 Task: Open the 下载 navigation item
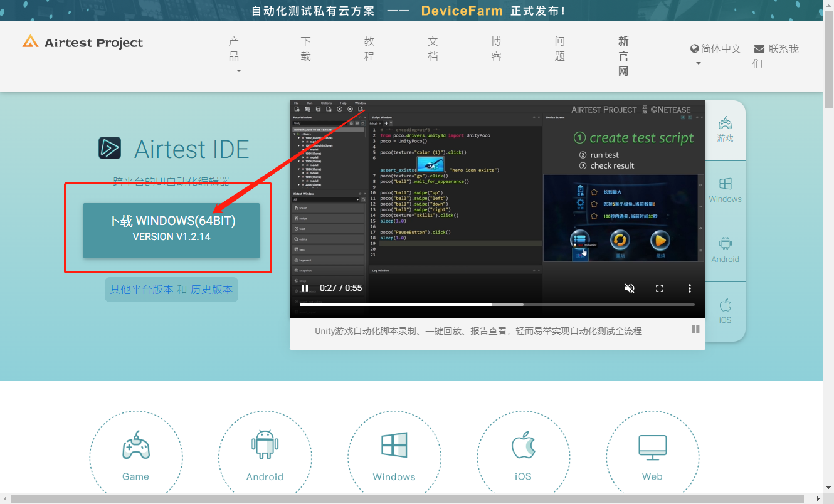pos(305,48)
